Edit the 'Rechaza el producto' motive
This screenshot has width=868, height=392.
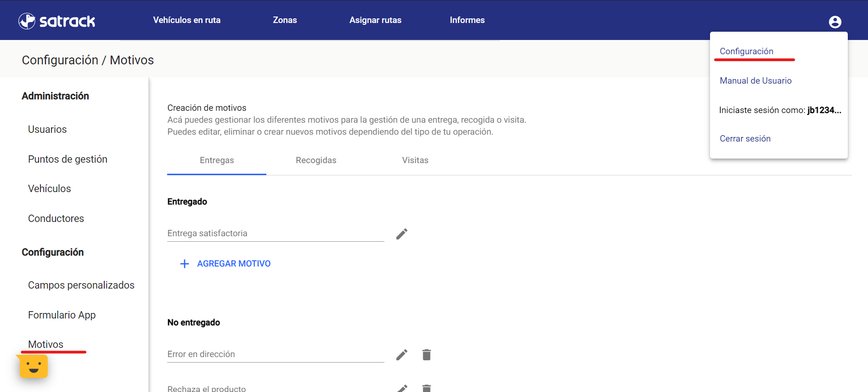click(402, 388)
